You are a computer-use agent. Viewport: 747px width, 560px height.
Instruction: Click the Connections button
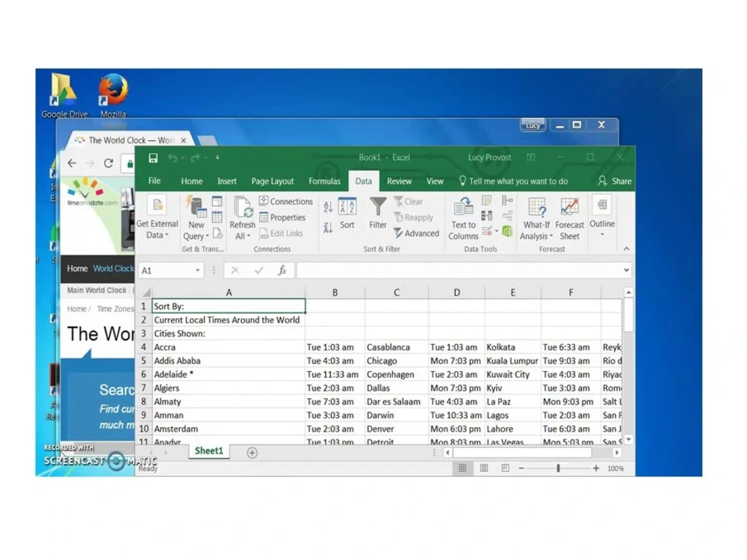286,202
